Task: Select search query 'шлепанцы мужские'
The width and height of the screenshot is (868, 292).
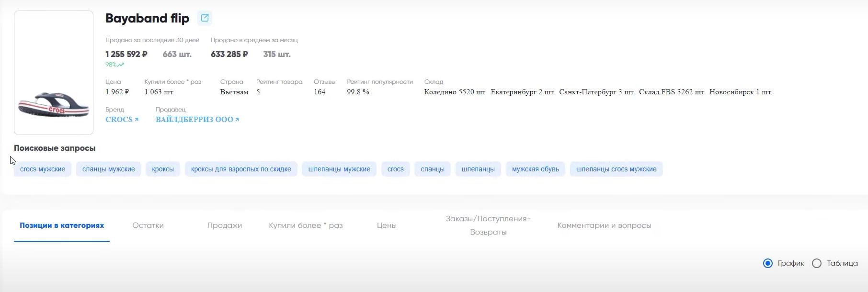Action: (339, 169)
